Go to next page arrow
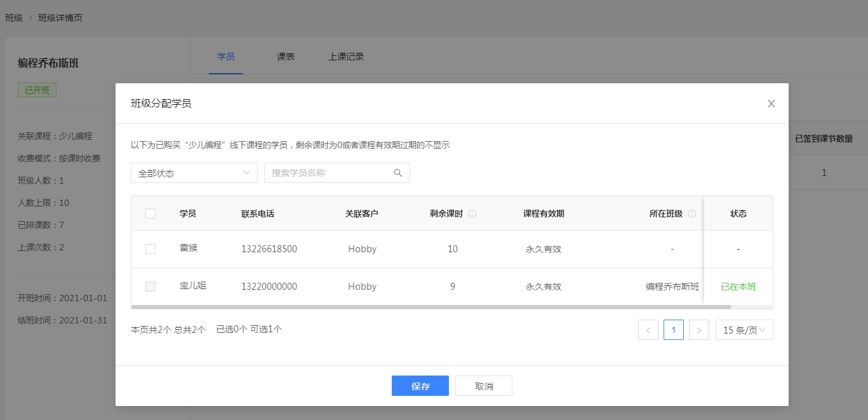Viewport: 868px width, 420px height. pyautogui.click(x=699, y=330)
